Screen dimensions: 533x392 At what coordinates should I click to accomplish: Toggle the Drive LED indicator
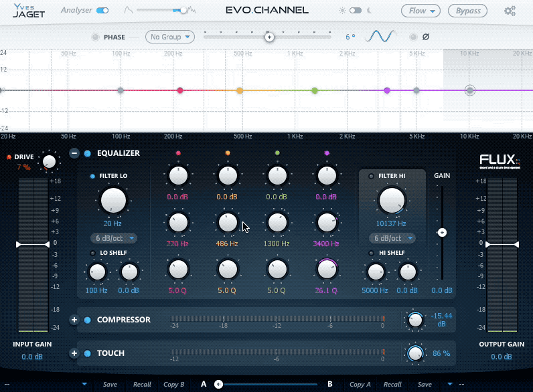[9, 157]
